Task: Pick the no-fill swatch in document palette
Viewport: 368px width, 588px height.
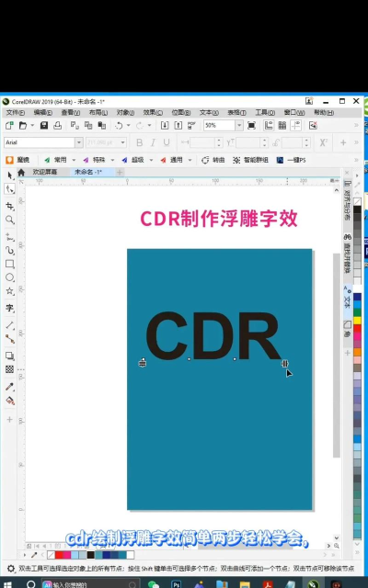Action: 52,555
